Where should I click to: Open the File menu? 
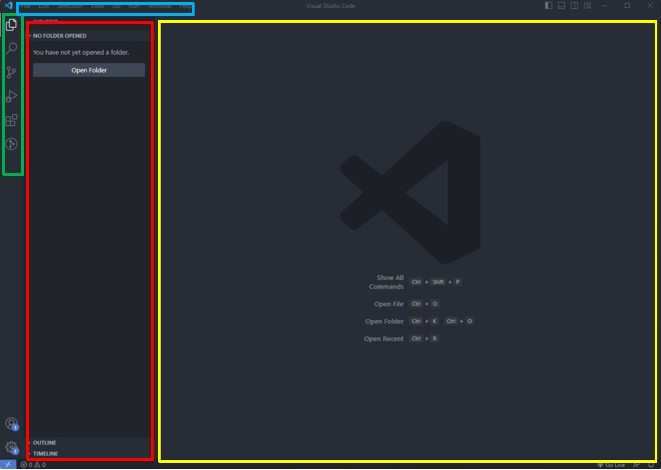[26, 6]
